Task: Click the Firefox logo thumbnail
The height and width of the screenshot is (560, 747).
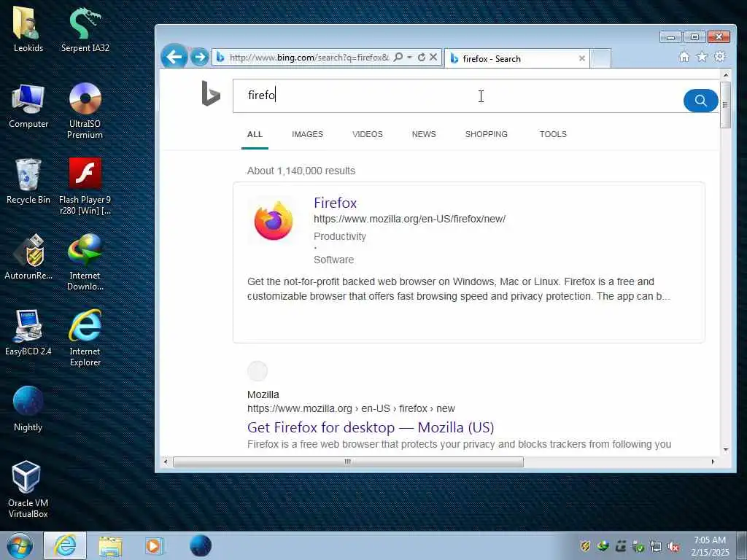Action: [274, 221]
